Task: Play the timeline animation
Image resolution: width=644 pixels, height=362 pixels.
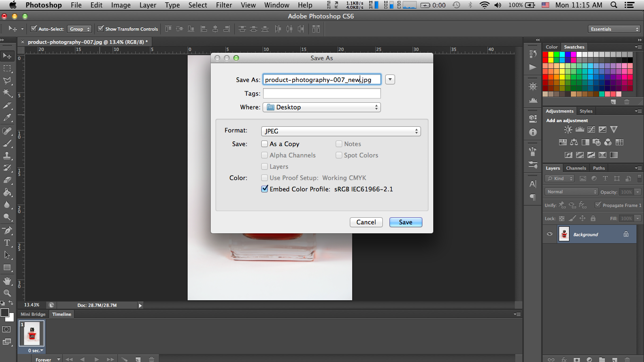Action: [97, 360]
